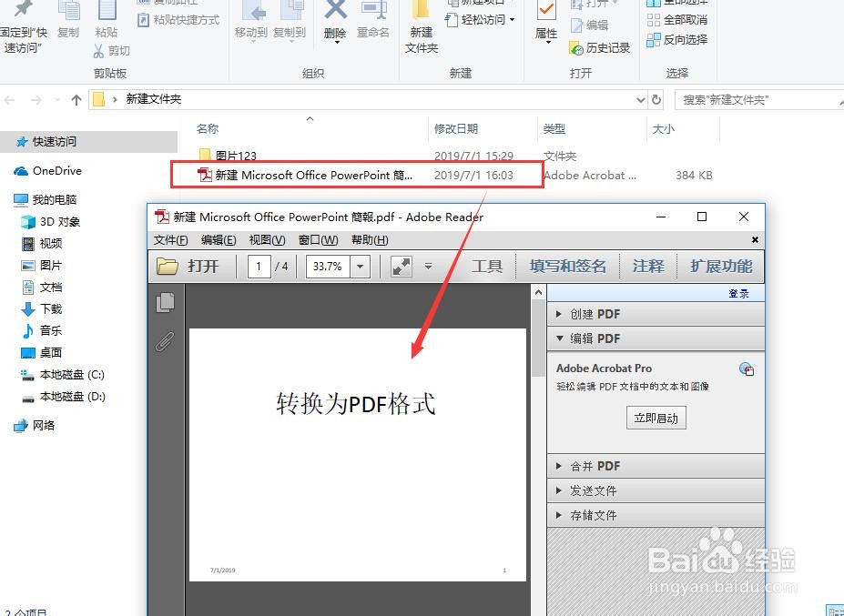Screen dimensions: 844x616
Task: Click the Copy icon in clipboard group
Action: click(69, 10)
